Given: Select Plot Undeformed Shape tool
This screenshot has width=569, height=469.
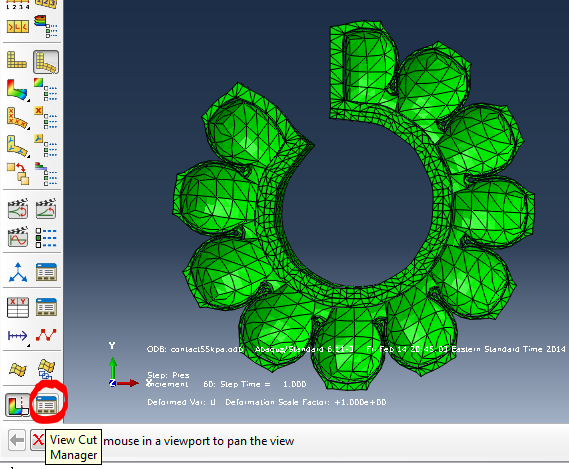Looking at the screenshot, I should [17, 60].
